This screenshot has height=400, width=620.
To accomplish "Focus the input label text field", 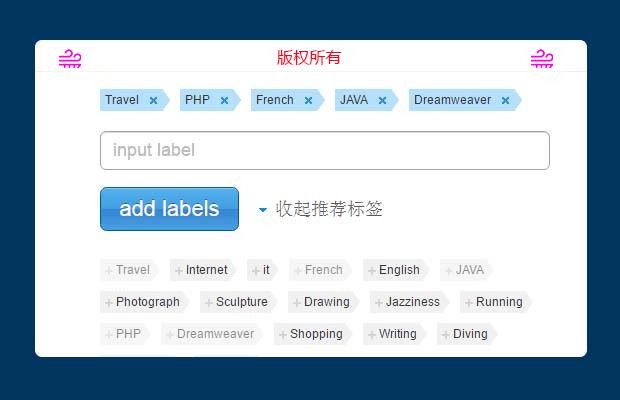I will [325, 150].
